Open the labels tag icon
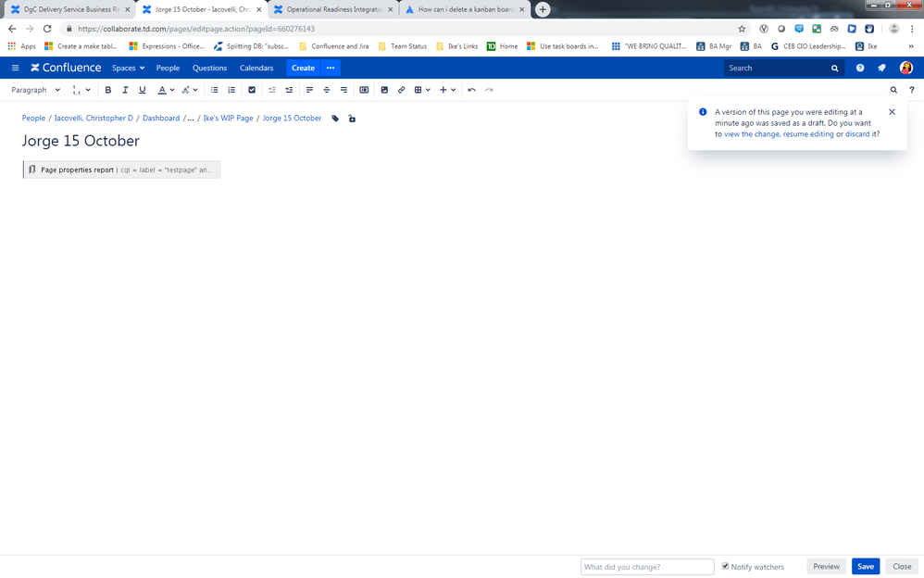The image size is (924, 578). pos(335,119)
